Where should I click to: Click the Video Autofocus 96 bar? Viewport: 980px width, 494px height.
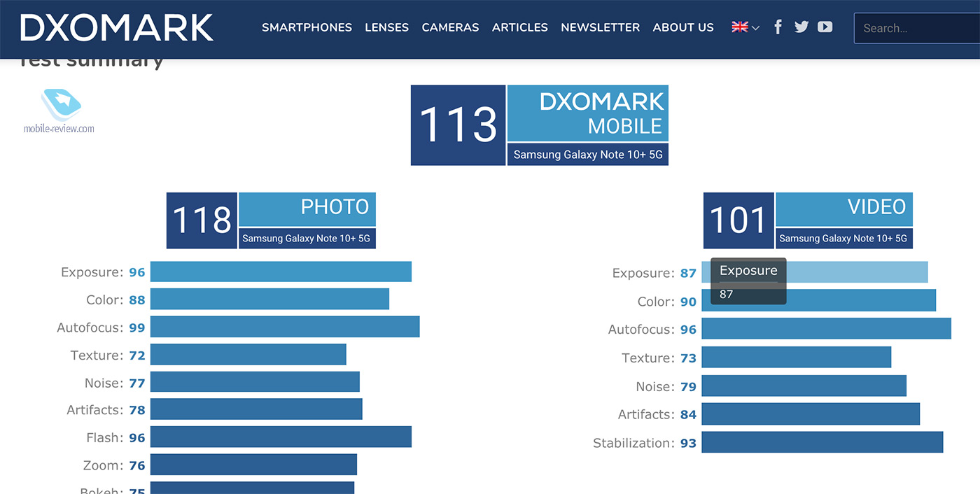(827, 329)
